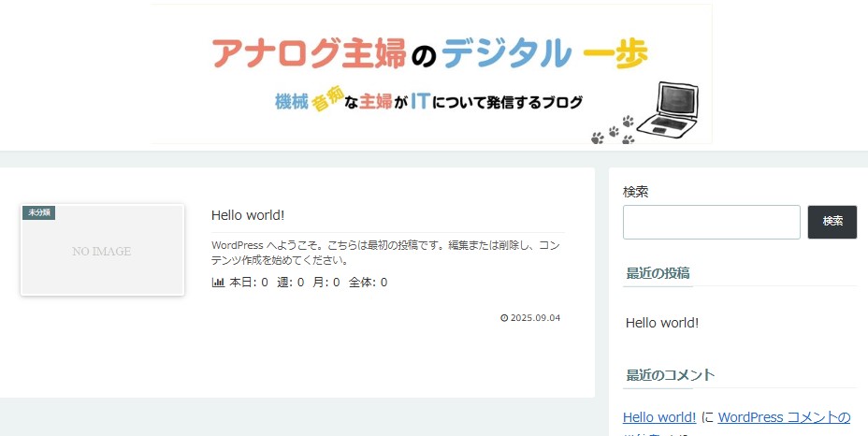This screenshot has height=436, width=868.
Task: Open the Hello world! link in recent comments
Action: pyautogui.click(x=659, y=417)
